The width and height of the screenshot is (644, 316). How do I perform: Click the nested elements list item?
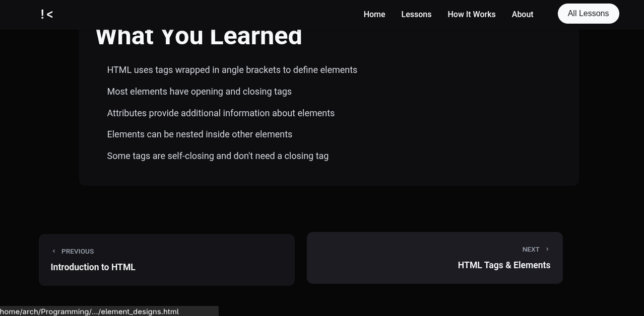pyautogui.click(x=200, y=134)
